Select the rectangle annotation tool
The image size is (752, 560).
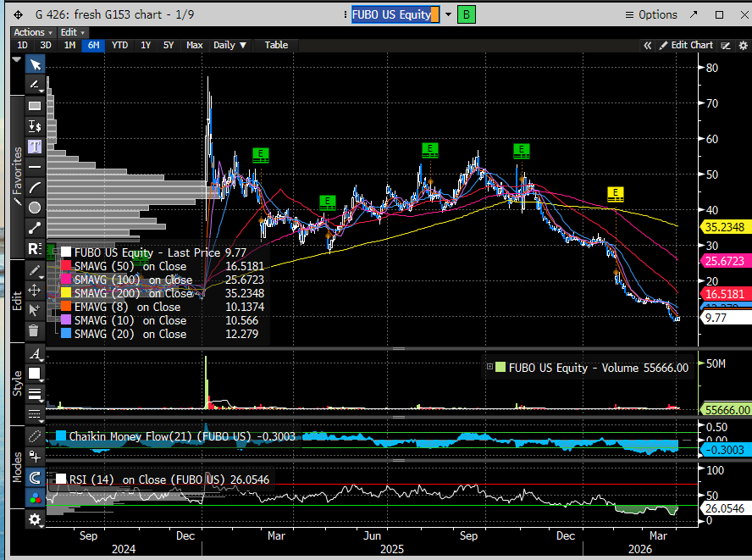click(x=35, y=105)
